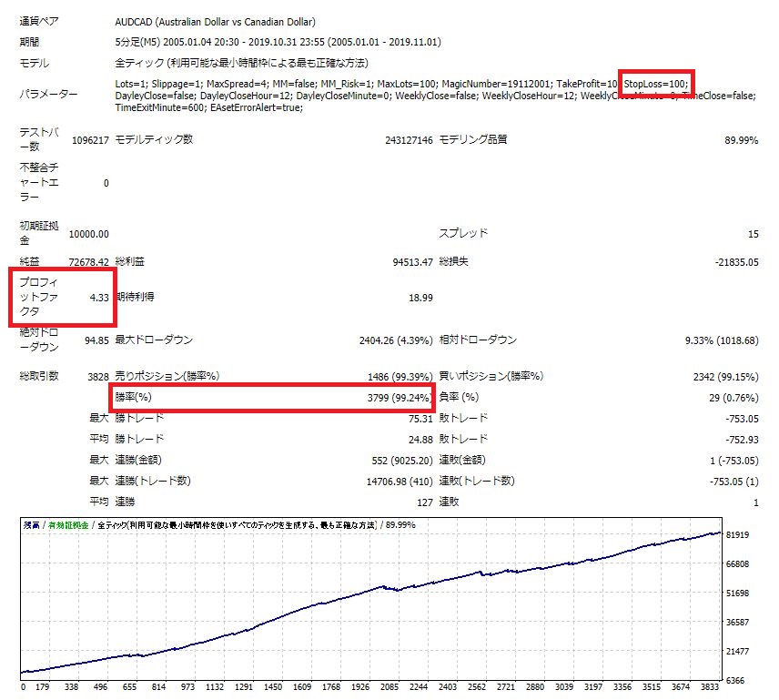Click the largest loss trade value -753.05
This screenshot has width=779, height=700.
click(743, 419)
